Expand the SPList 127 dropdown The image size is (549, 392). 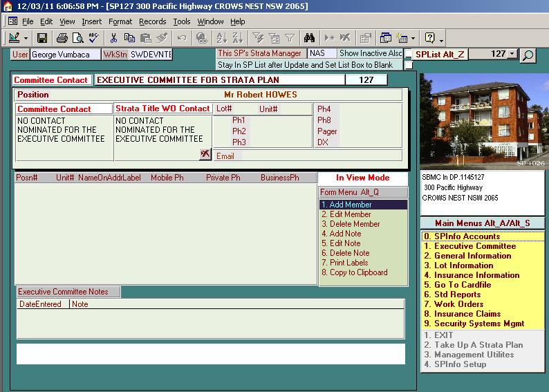click(x=512, y=54)
